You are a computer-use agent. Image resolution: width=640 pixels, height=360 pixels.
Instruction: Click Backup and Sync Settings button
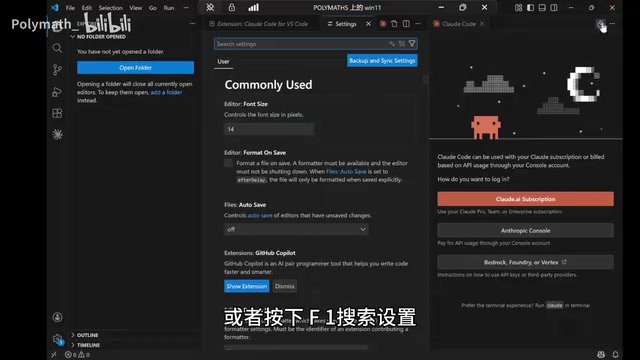tap(382, 60)
